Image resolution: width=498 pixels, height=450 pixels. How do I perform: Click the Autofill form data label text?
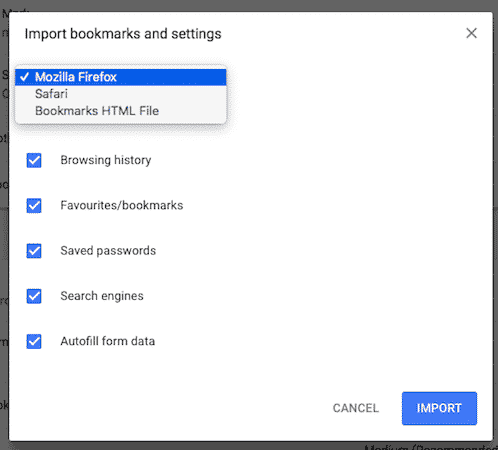[x=107, y=341]
